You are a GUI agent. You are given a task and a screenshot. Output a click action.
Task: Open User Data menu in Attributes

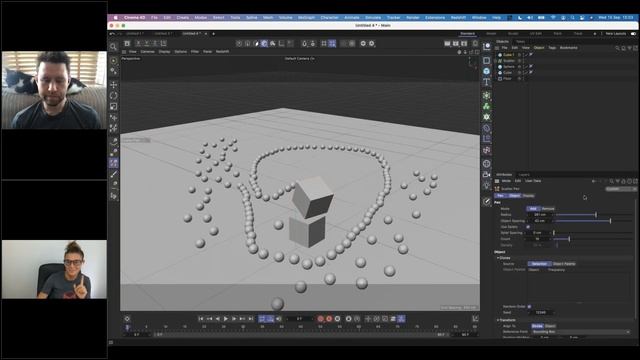click(x=533, y=181)
